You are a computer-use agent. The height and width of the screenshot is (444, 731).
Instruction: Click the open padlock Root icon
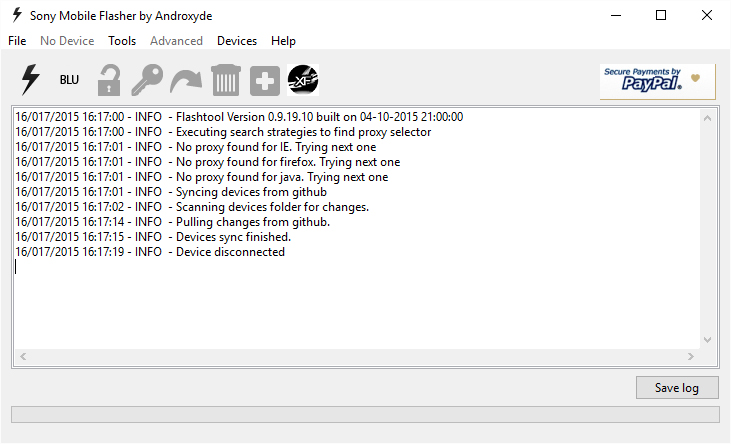pos(109,80)
